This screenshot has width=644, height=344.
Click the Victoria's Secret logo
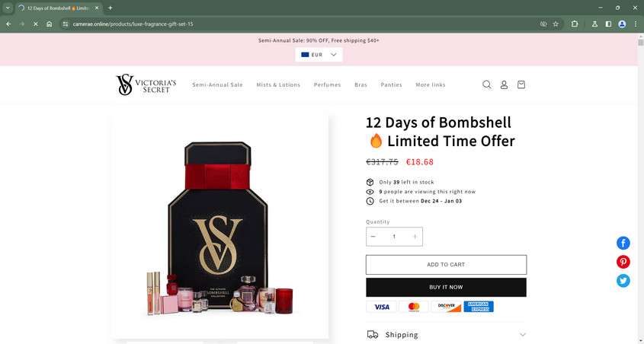pos(146,84)
